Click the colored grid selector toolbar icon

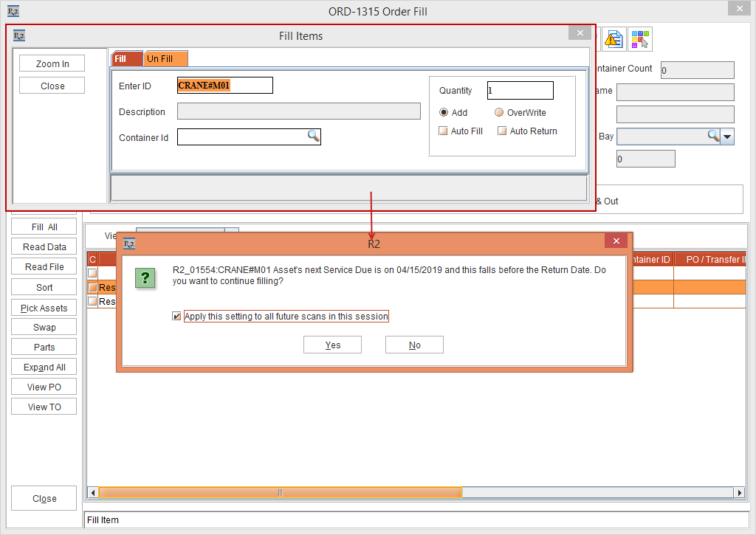click(640, 39)
